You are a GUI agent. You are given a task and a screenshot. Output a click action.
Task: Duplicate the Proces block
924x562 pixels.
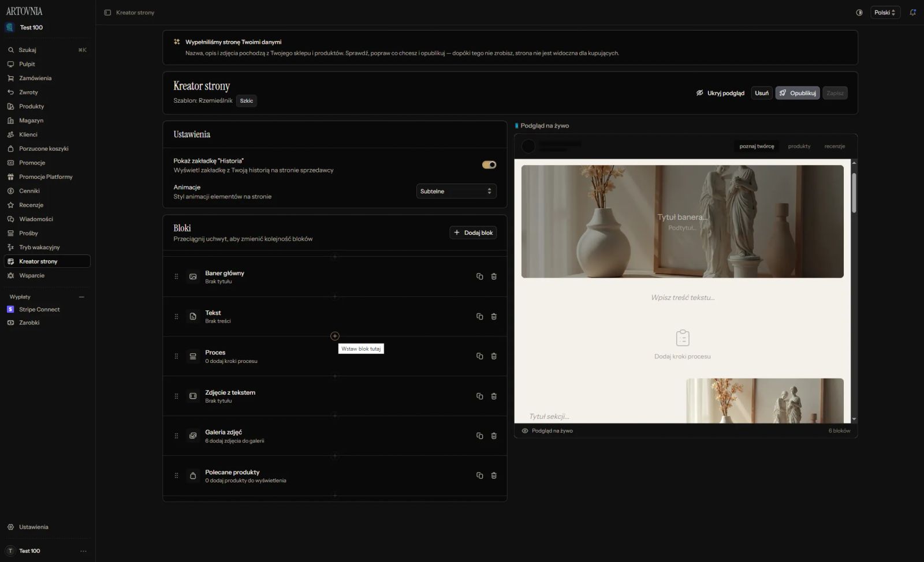coord(479,356)
